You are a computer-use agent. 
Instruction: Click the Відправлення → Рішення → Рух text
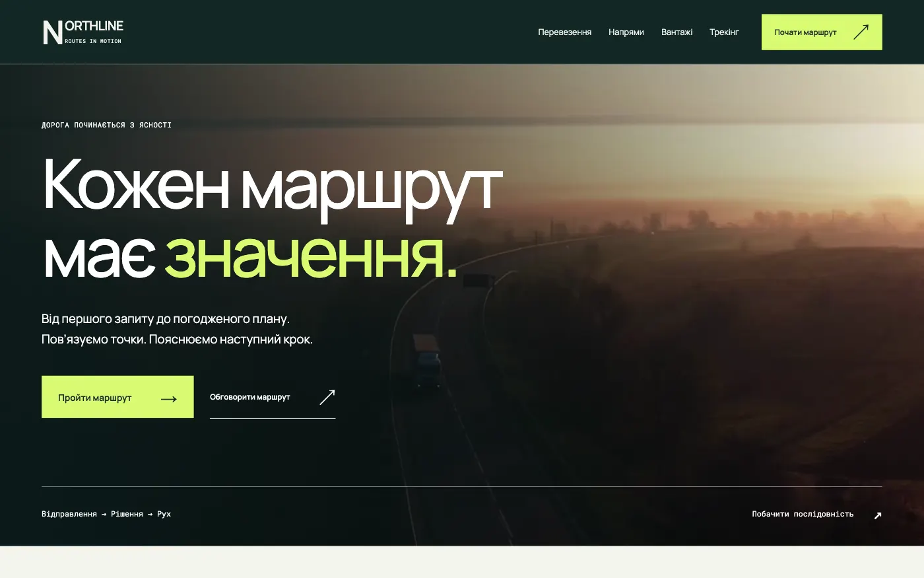pos(106,514)
